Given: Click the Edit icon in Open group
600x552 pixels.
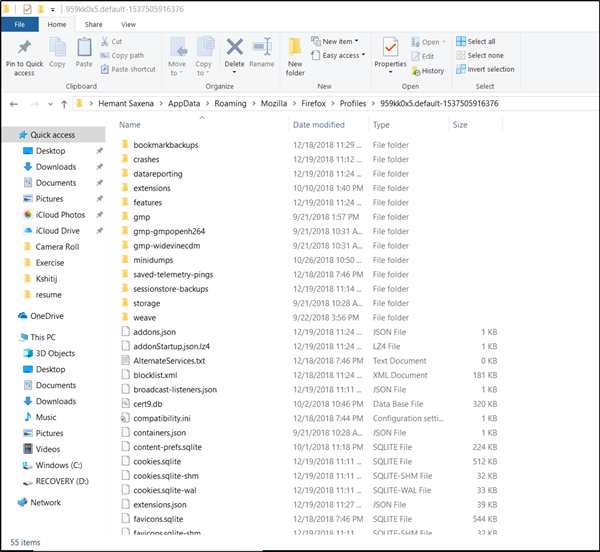Looking at the screenshot, I should click(x=416, y=56).
